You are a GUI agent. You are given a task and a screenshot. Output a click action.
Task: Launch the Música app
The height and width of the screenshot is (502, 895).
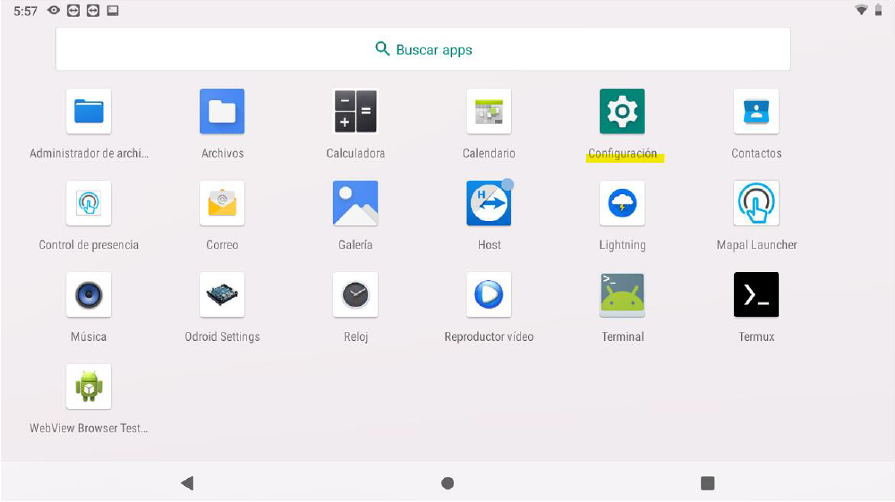pyautogui.click(x=88, y=295)
